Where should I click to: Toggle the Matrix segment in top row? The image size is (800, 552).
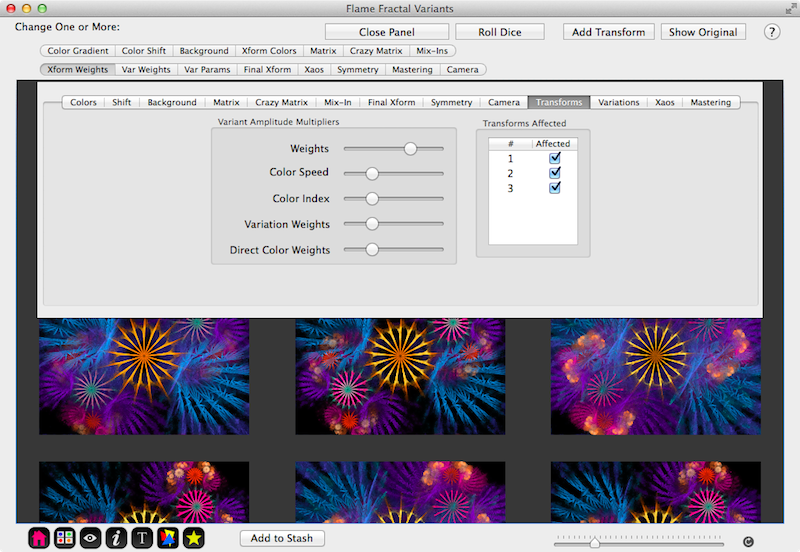tap(323, 51)
